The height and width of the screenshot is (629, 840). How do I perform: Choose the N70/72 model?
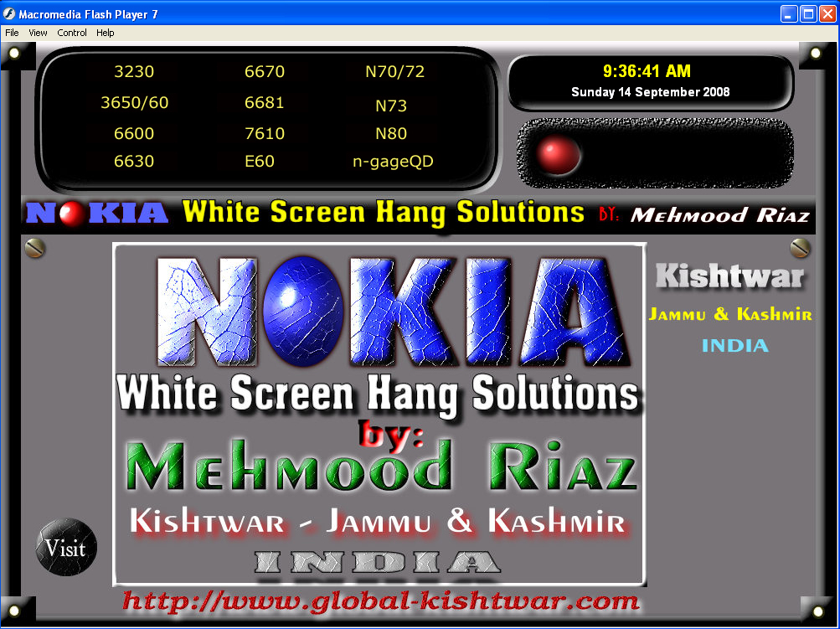tap(394, 71)
